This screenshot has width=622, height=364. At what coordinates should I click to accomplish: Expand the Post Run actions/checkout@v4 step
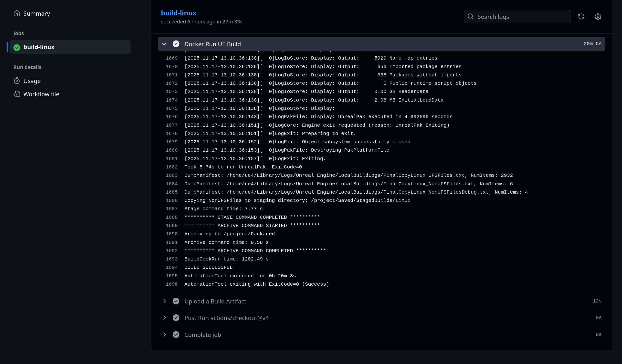point(164,318)
